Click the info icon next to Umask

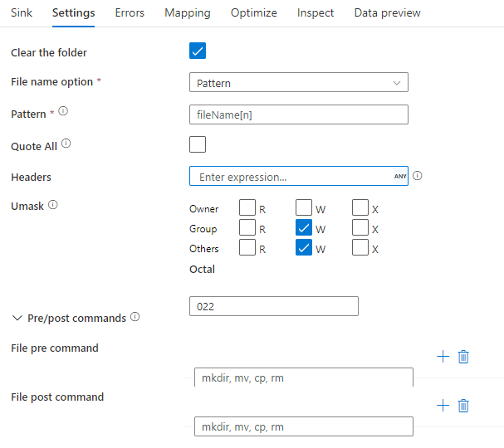[53, 205]
